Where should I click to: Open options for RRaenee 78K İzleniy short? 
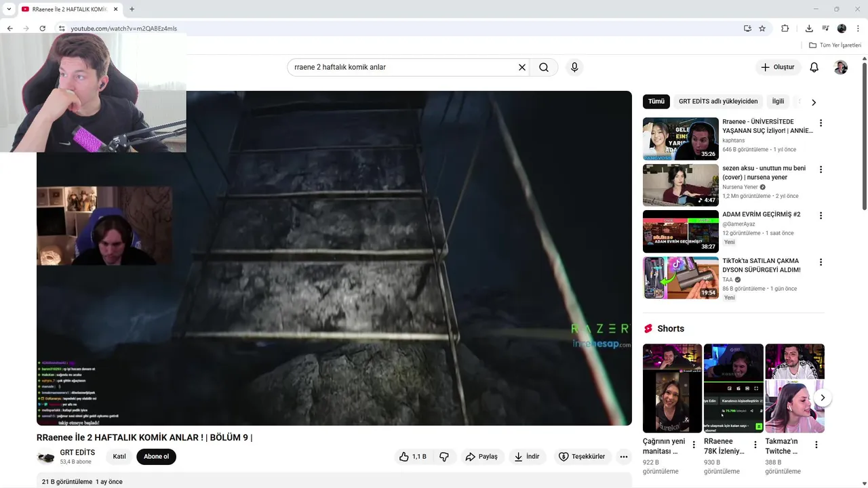(x=755, y=445)
